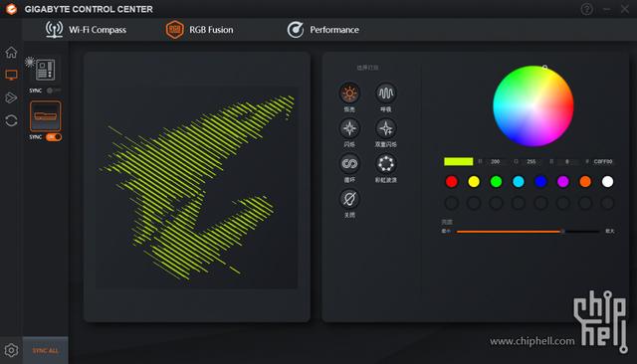Viewport: 637px width, 364px height.
Task: Pick the red preset color swatch
Action: tap(451, 181)
